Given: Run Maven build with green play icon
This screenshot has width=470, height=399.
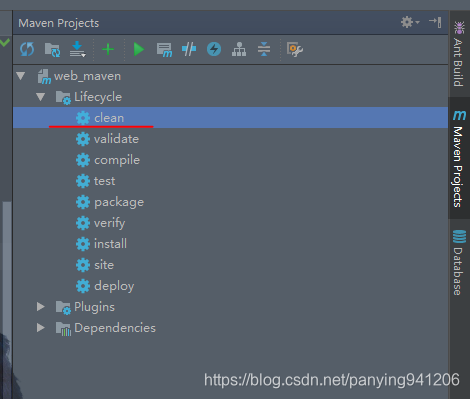Looking at the screenshot, I should pyautogui.click(x=138, y=49).
